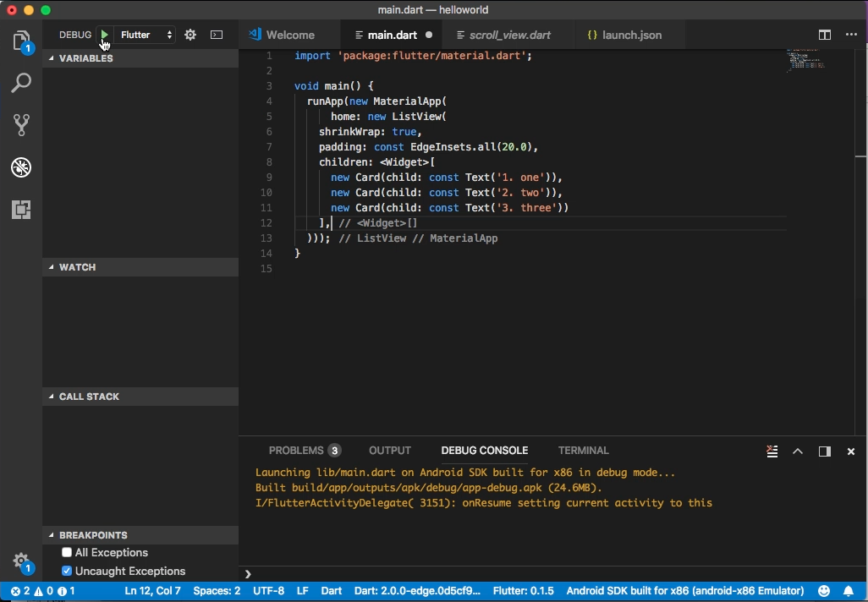Viewport: 868px width, 602px height.
Task: Show errors and warnings from status bar
Action: point(42,591)
